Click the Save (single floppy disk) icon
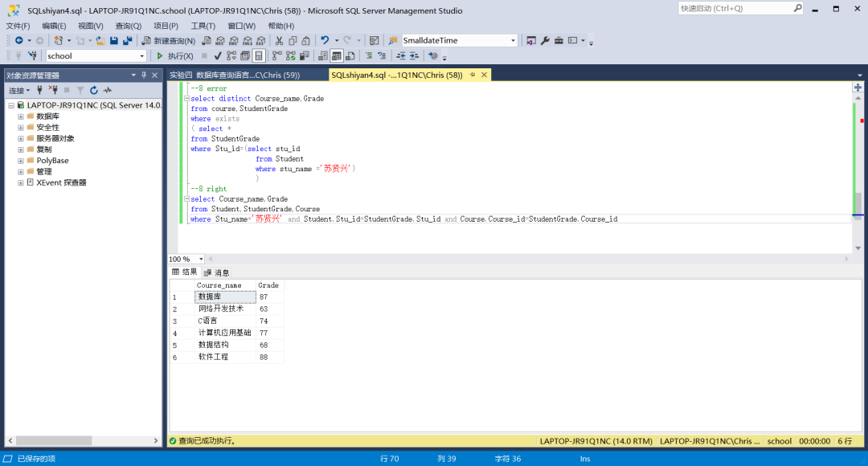Viewport: 868px width, 466px height. (x=114, y=40)
